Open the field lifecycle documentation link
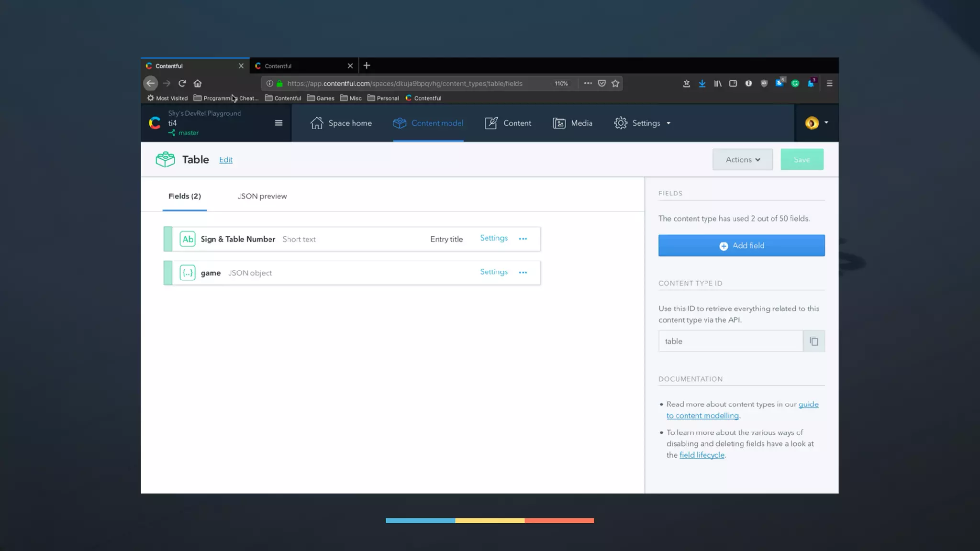 click(x=702, y=455)
